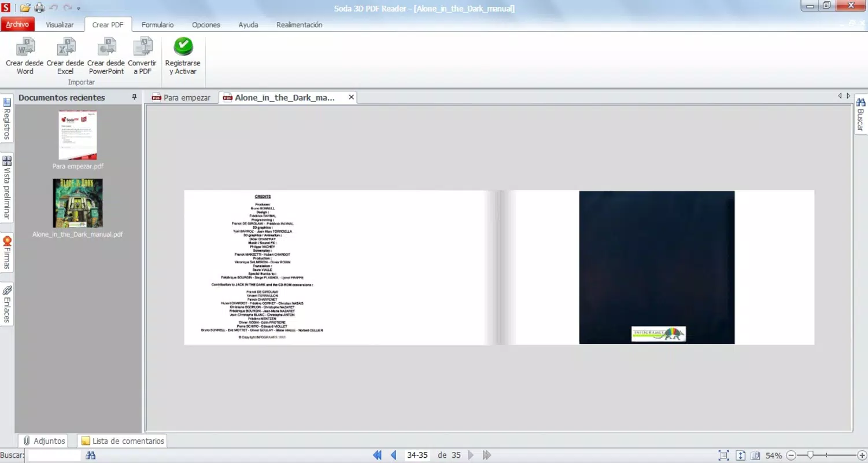Click the zoom out minus button

pyautogui.click(x=792, y=455)
